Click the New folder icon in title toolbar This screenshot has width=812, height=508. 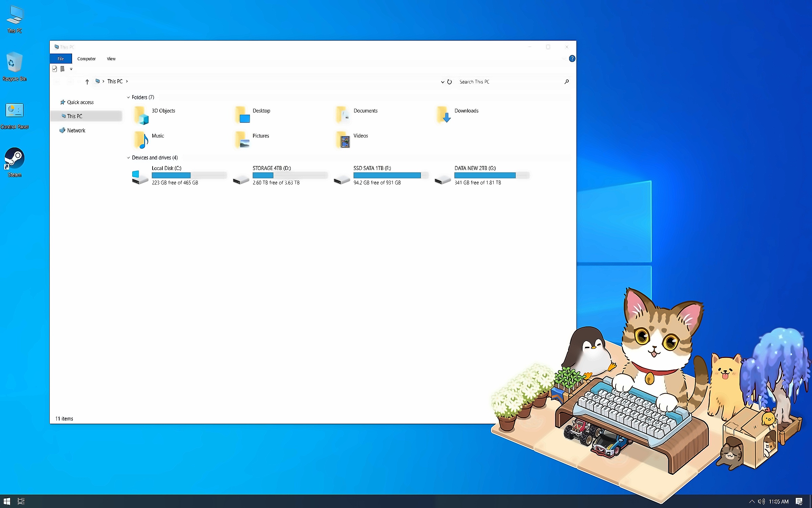point(63,69)
